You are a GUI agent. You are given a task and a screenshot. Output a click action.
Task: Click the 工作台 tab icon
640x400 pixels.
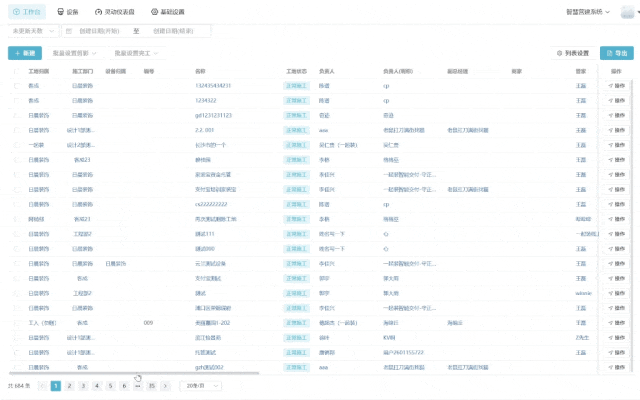click(x=14, y=13)
